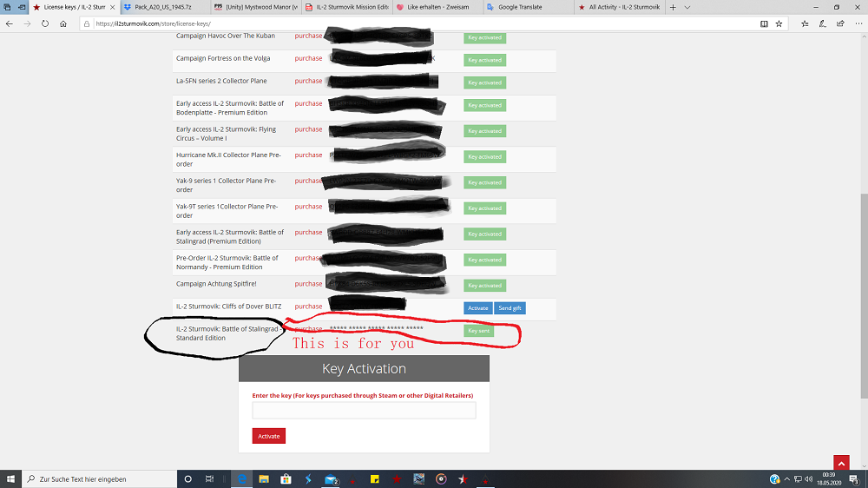Viewport: 868px width, 488px height.
Task: Open the favorites hub list
Action: 805,23
